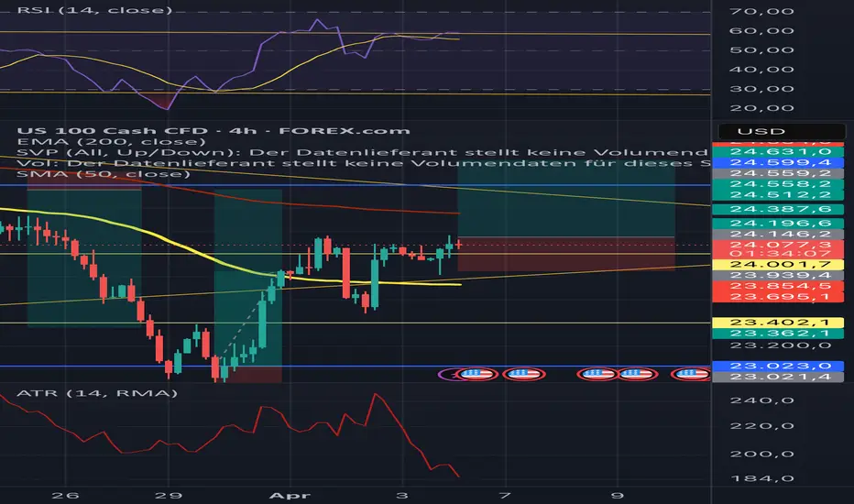Click the Apr label on the time axis

click(290, 495)
